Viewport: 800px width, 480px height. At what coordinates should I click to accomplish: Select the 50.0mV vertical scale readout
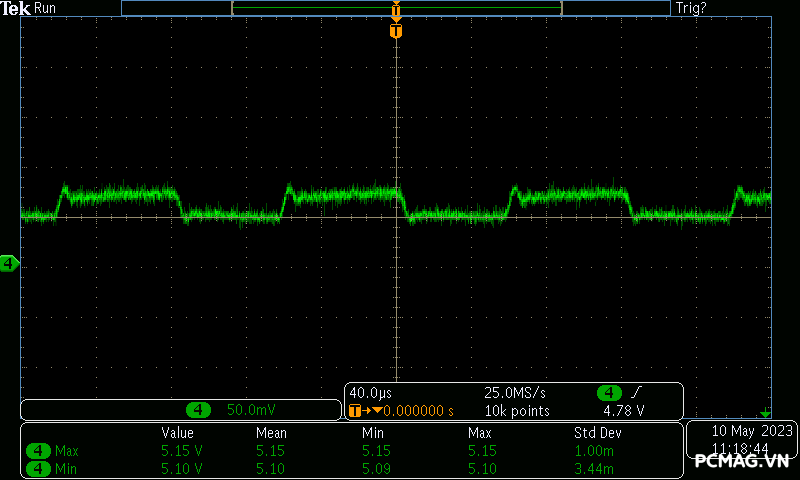[250, 410]
